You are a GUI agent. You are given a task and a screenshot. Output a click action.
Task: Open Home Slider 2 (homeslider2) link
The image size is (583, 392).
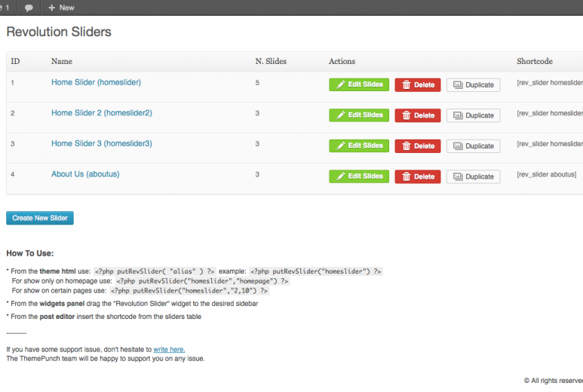[102, 113]
